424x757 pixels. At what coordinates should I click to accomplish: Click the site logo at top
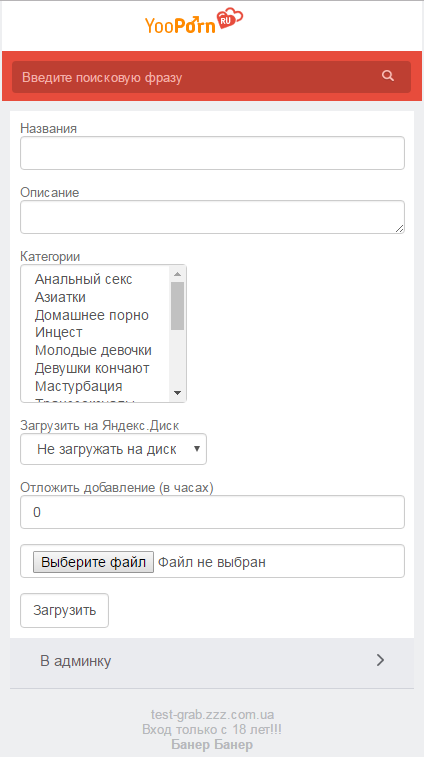point(194,21)
